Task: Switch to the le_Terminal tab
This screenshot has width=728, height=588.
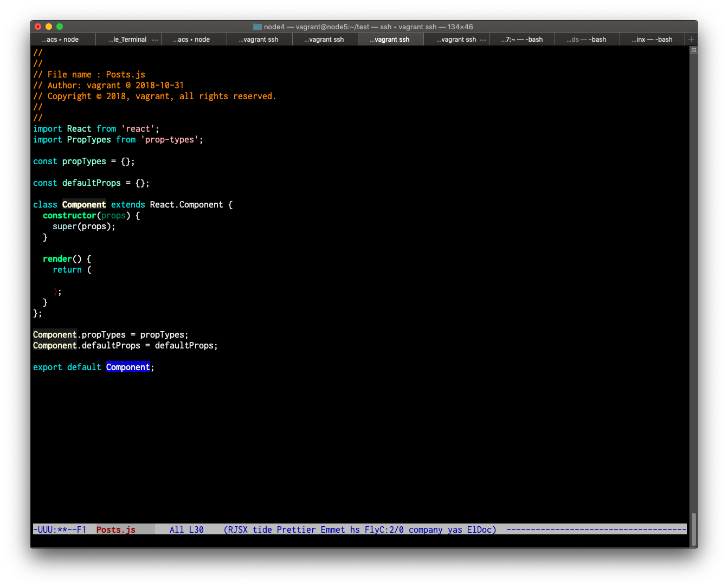Action: coord(128,39)
